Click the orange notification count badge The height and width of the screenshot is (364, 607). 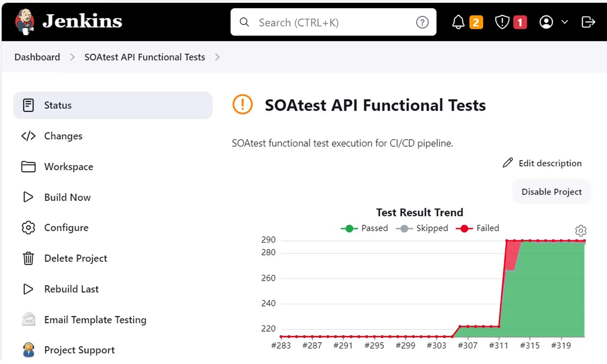[x=476, y=22]
